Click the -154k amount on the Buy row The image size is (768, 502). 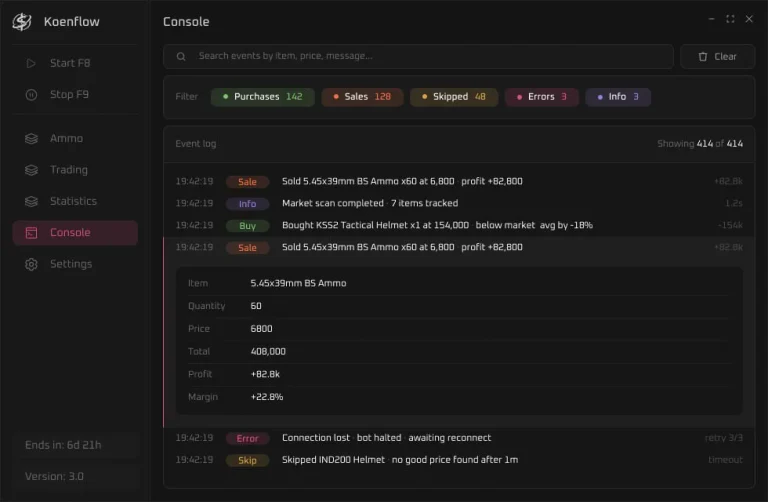[730, 225]
